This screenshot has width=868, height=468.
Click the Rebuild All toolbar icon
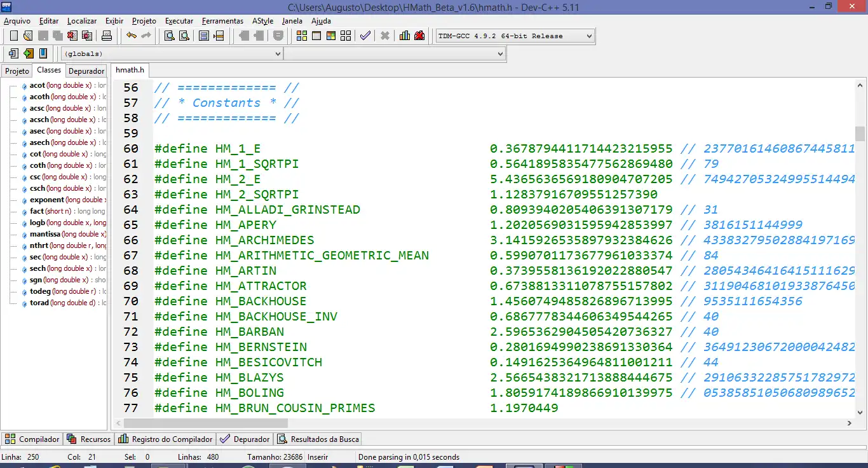click(x=346, y=36)
